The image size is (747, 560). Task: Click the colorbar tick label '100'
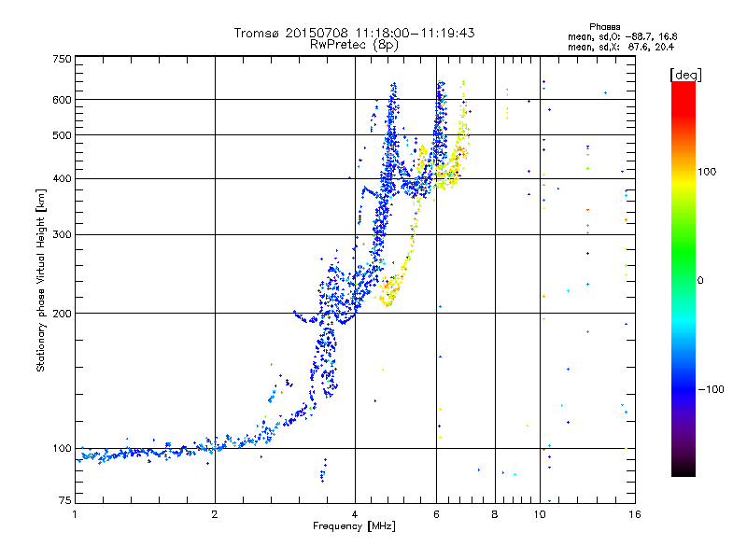[x=707, y=172]
